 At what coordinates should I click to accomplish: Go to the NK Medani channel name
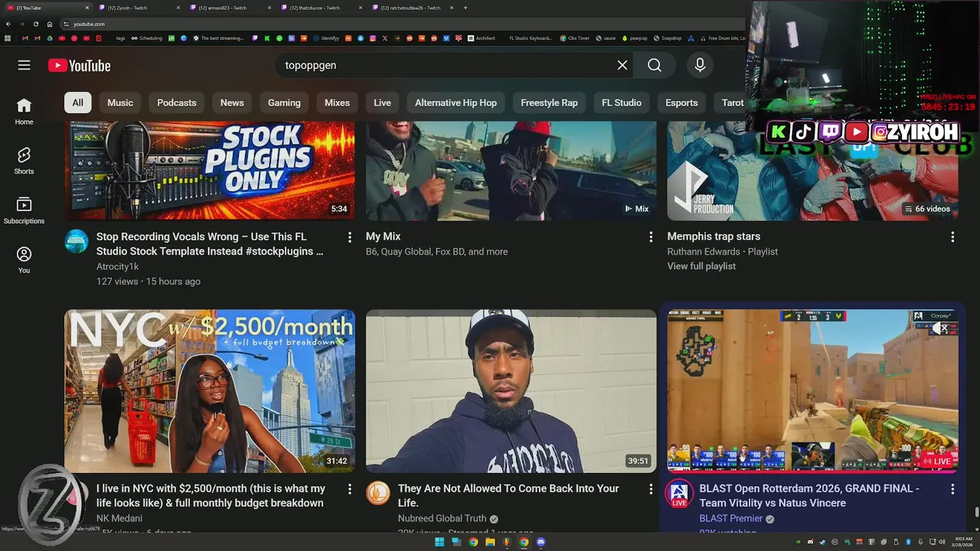coord(119,518)
